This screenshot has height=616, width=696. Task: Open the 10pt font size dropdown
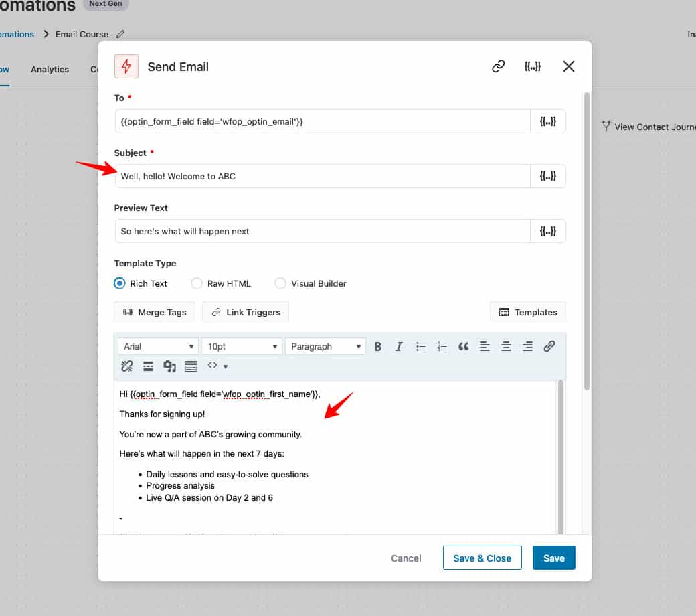(241, 346)
